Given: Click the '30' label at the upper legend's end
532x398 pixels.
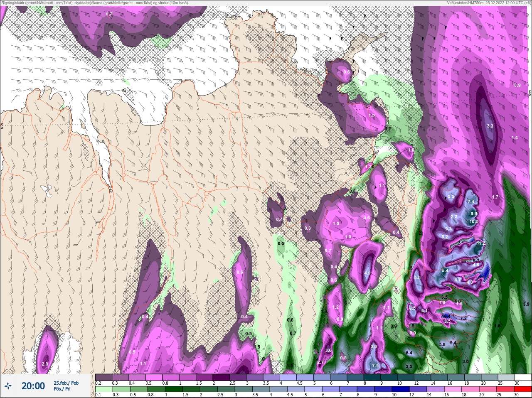Looking at the screenshot, I should click(517, 383).
